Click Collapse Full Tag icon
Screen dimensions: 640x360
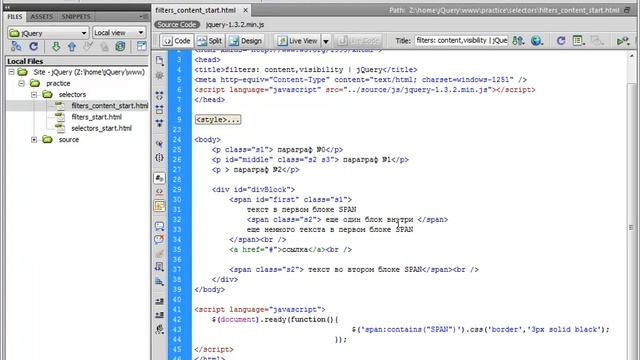coord(160,96)
